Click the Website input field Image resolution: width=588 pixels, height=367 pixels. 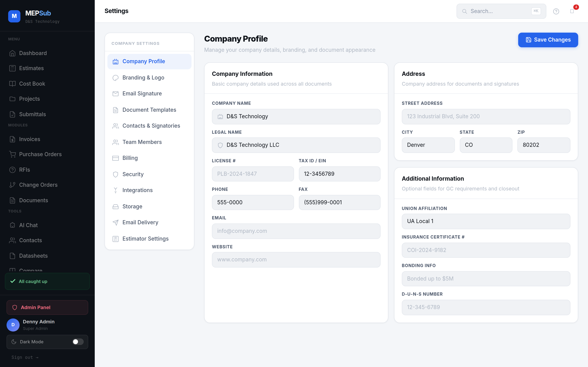click(296, 260)
